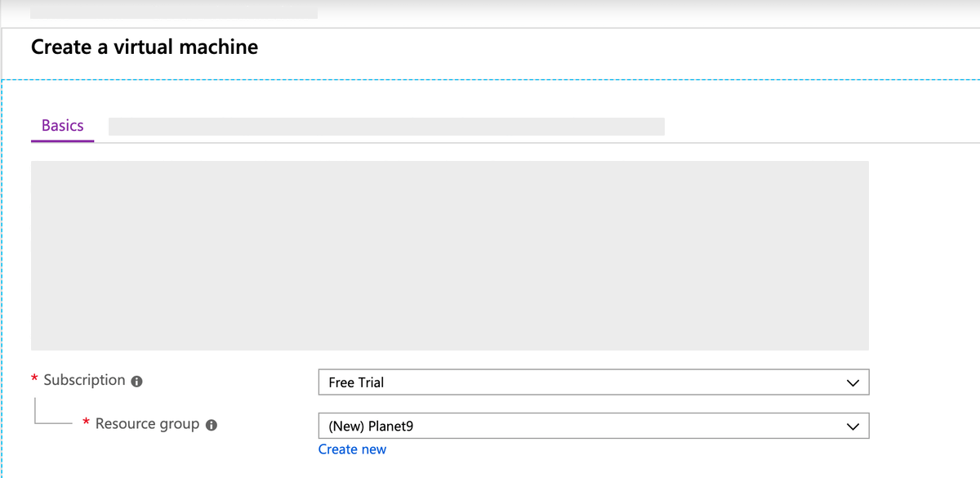Select the (New) Planet9 combo box field
Viewport: 980px width, 478px height.
(572, 426)
